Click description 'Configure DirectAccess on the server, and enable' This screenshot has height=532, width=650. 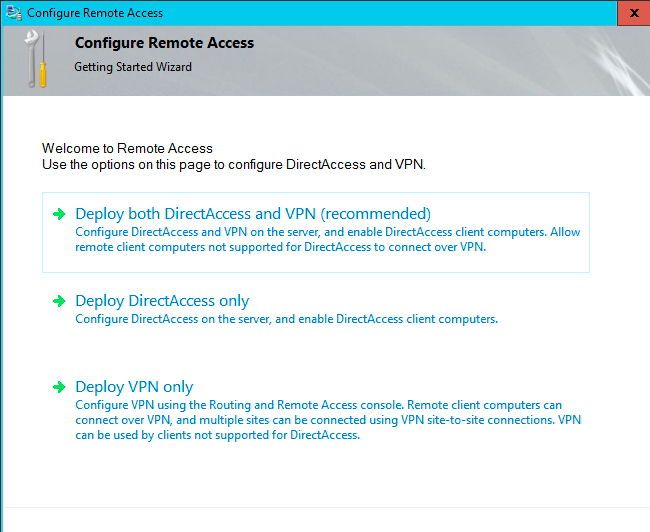click(286, 319)
